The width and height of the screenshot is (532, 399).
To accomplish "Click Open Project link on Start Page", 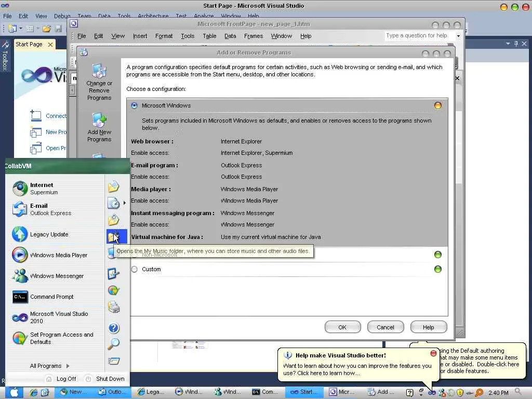I will click(56, 148).
